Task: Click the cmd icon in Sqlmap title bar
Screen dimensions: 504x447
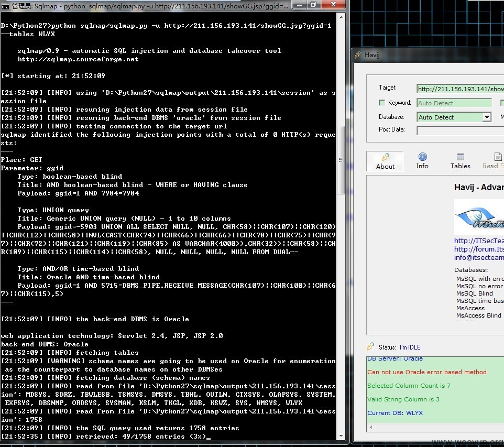Action: [x=5, y=6]
